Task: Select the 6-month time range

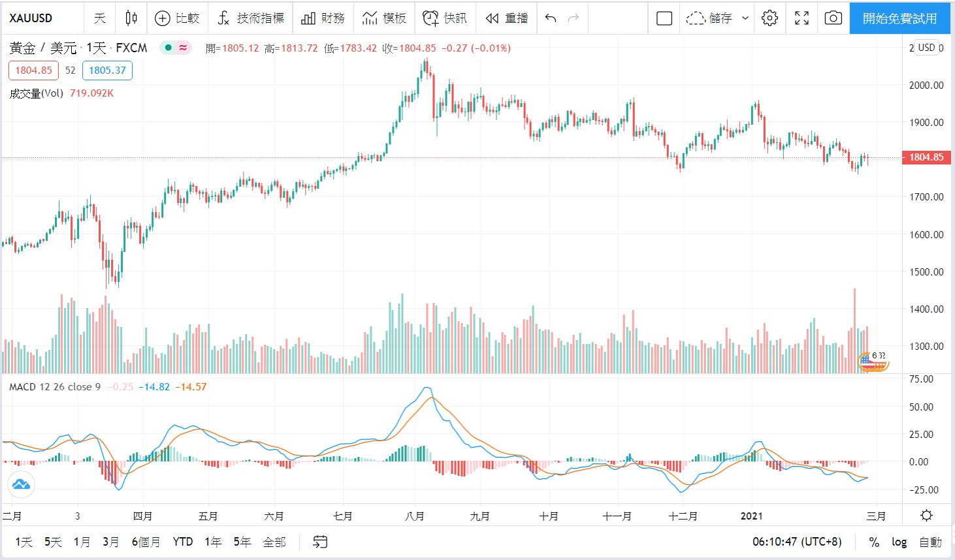Action: pyautogui.click(x=146, y=542)
